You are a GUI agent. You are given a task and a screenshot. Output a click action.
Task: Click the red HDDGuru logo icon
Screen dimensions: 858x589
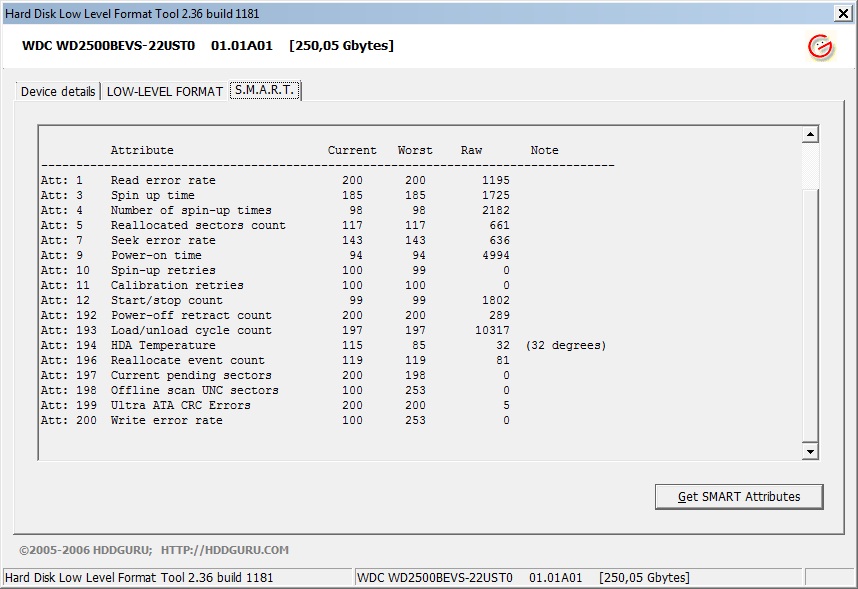pos(820,47)
